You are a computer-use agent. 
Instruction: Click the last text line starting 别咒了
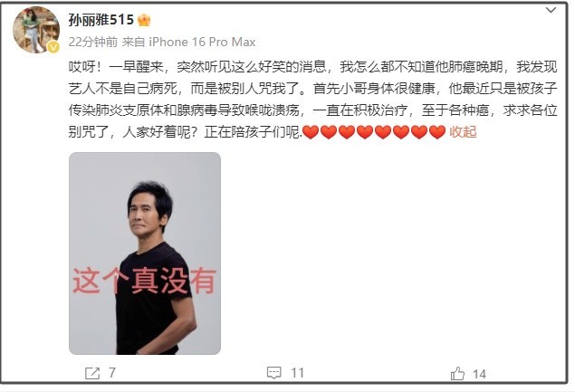point(186,132)
